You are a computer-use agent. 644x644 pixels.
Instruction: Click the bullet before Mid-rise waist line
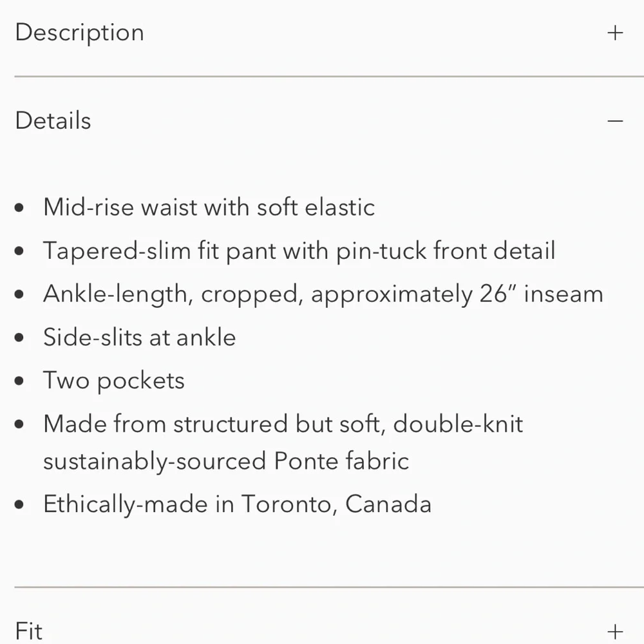coord(19,207)
